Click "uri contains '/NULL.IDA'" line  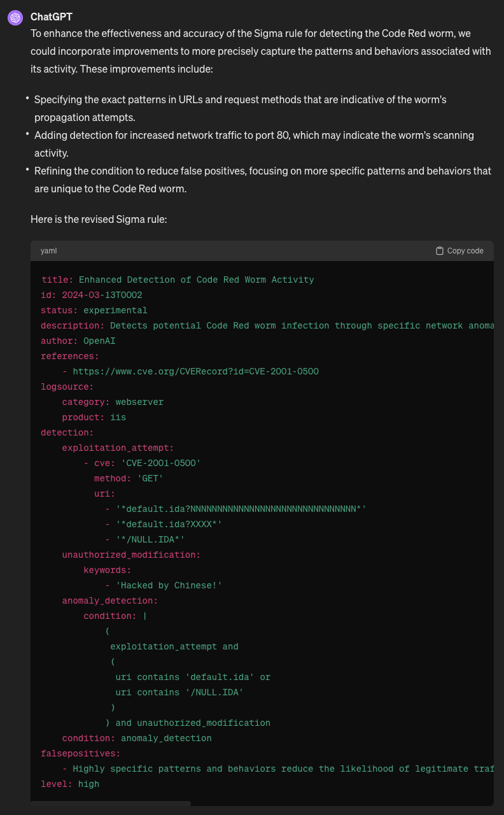pyautogui.click(x=179, y=692)
